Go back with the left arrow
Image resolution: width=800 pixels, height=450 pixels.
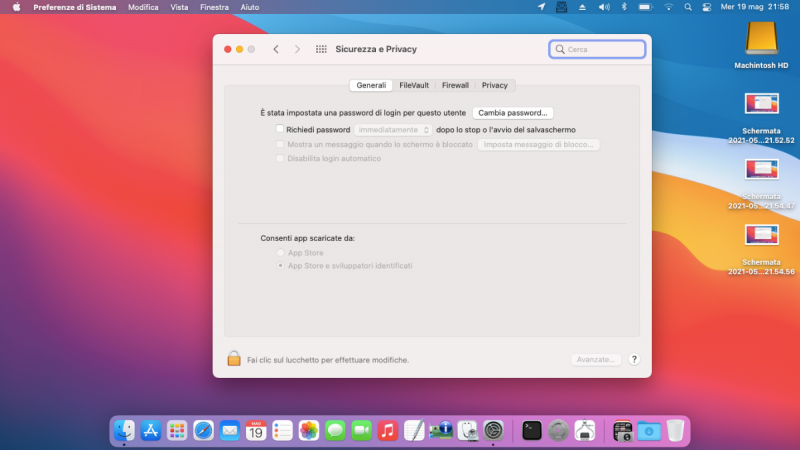tap(276, 49)
